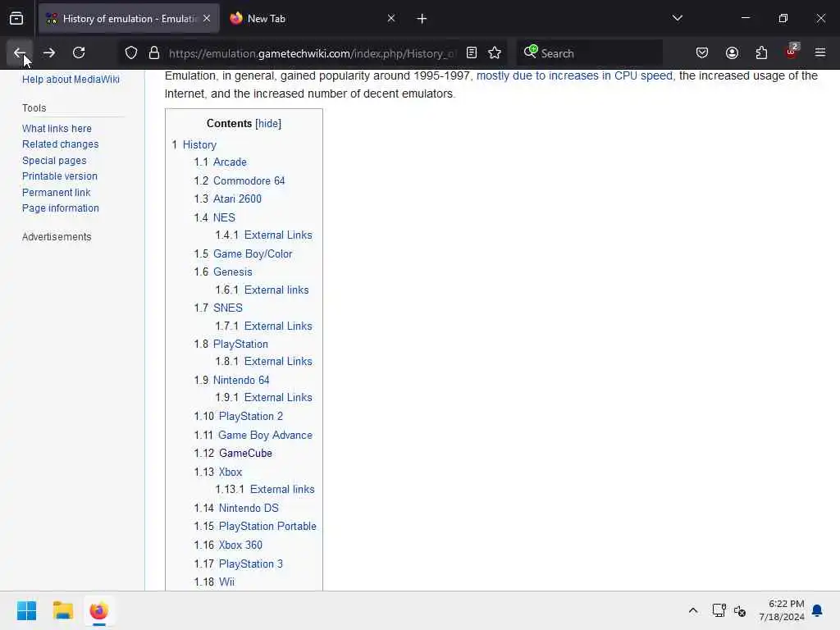Screen dimensions: 840x630
Task: Open a new tab with the plus button
Action: pos(422,19)
